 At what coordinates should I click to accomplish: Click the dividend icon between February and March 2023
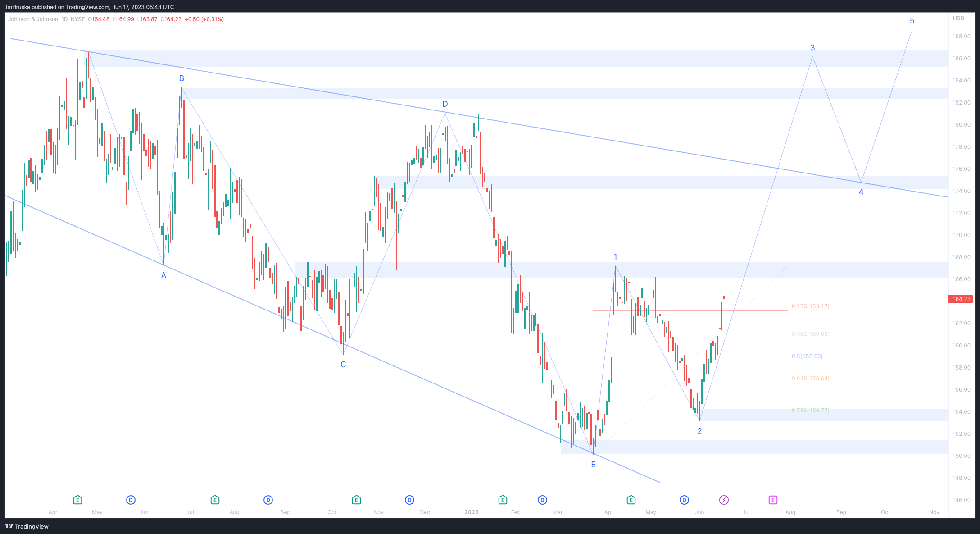point(542,500)
